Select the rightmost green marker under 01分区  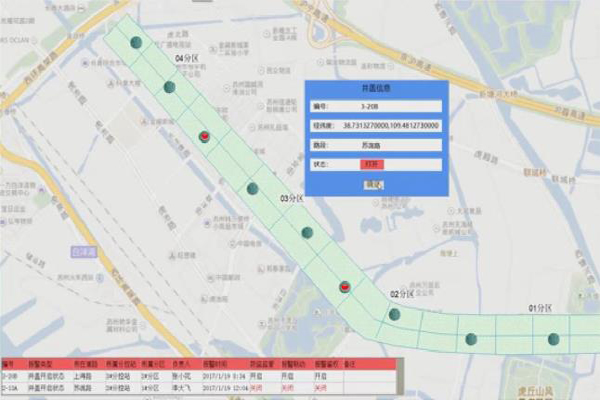553,339
